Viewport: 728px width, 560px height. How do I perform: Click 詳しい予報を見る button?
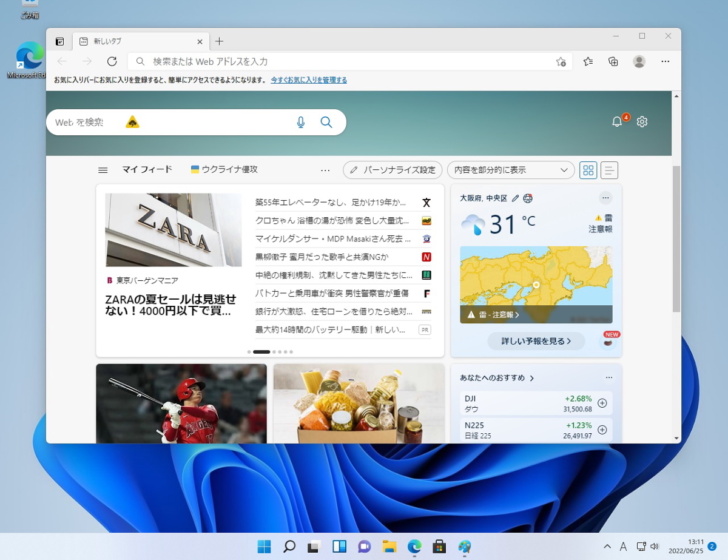pyautogui.click(x=536, y=341)
